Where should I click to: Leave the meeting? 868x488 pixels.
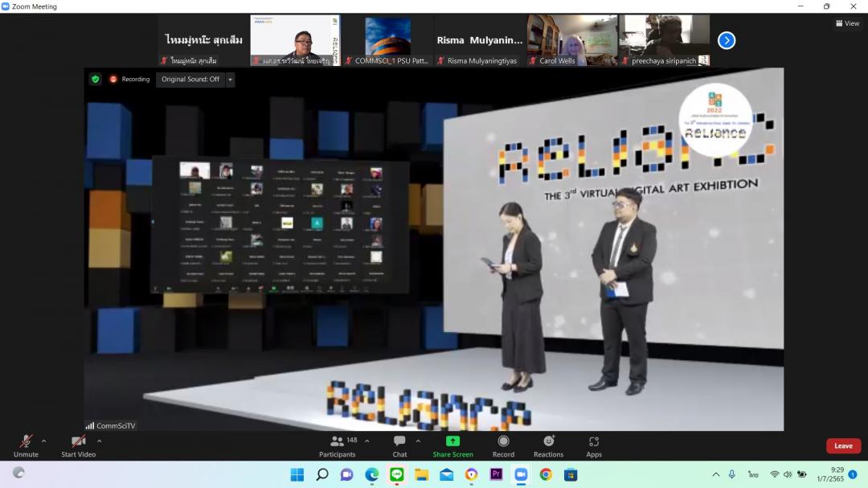[x=843, y=446]
